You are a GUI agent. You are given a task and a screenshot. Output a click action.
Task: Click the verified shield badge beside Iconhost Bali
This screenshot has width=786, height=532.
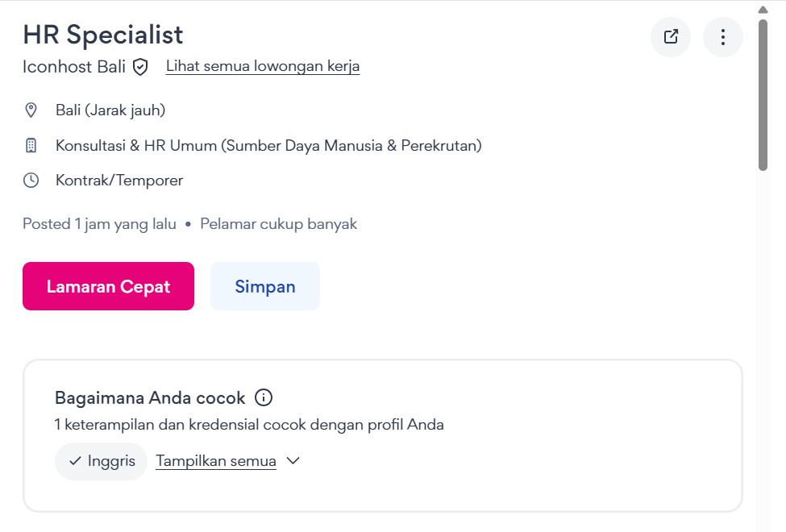click(x=140, y=67)
